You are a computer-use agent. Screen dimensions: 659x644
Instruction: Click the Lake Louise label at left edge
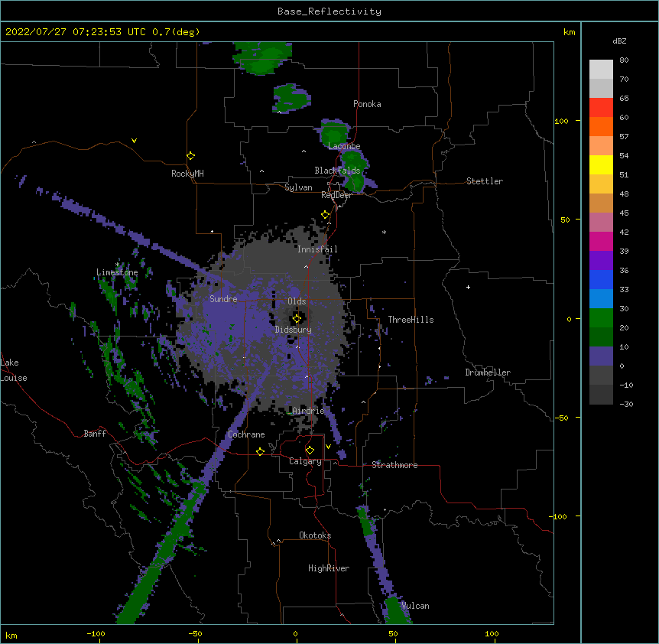(14, 370)
